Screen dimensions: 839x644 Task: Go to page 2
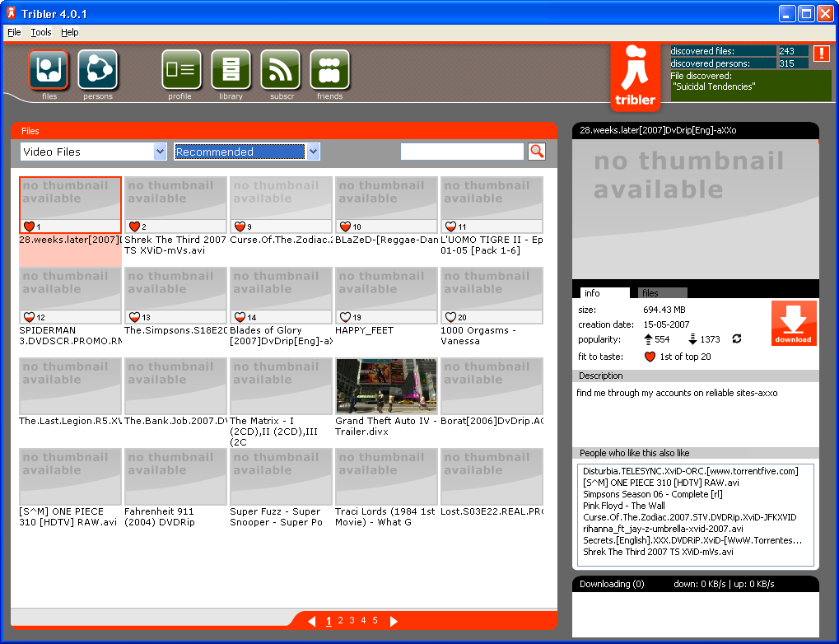pyautogui.click(x=340, y=620)
